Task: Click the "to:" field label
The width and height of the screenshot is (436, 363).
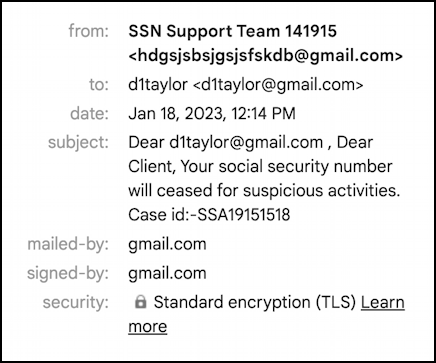Action: click(99, 85)
